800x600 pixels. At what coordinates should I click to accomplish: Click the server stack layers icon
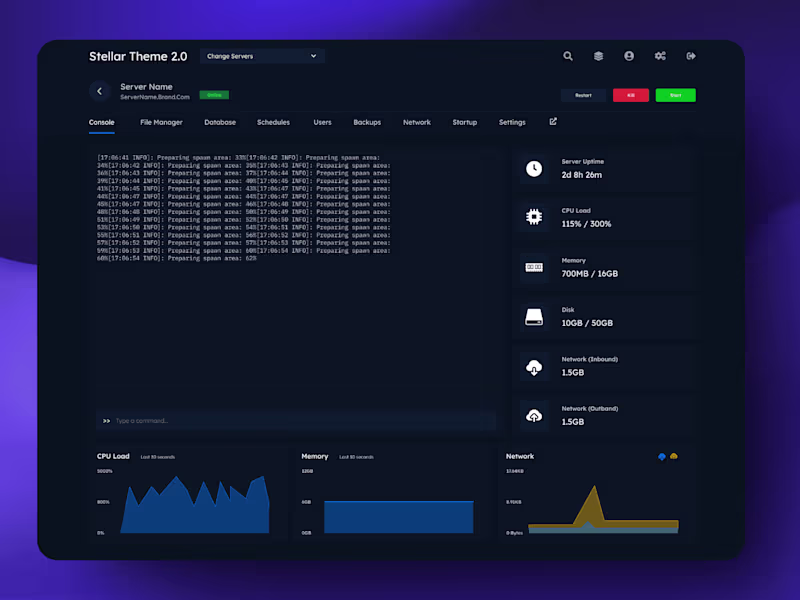(x=598, y=56)
